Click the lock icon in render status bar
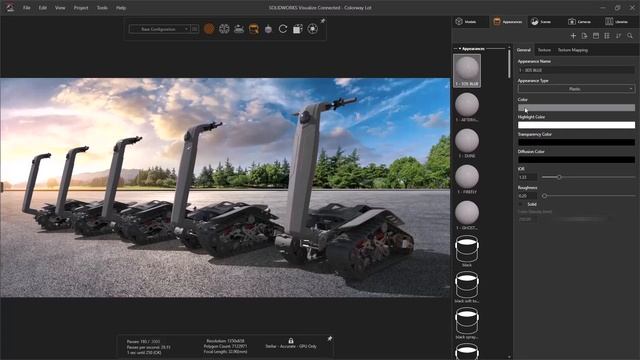 click(x=291, y=340)
